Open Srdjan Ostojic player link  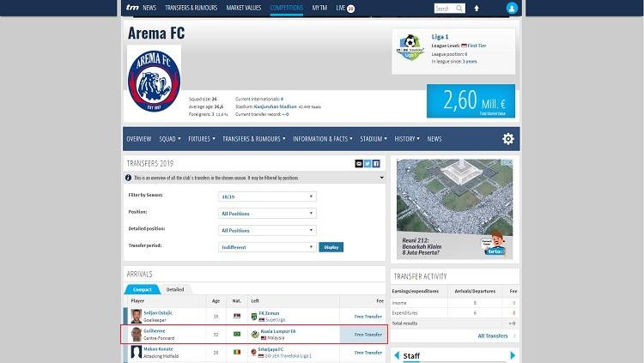(x=158, y=313)
